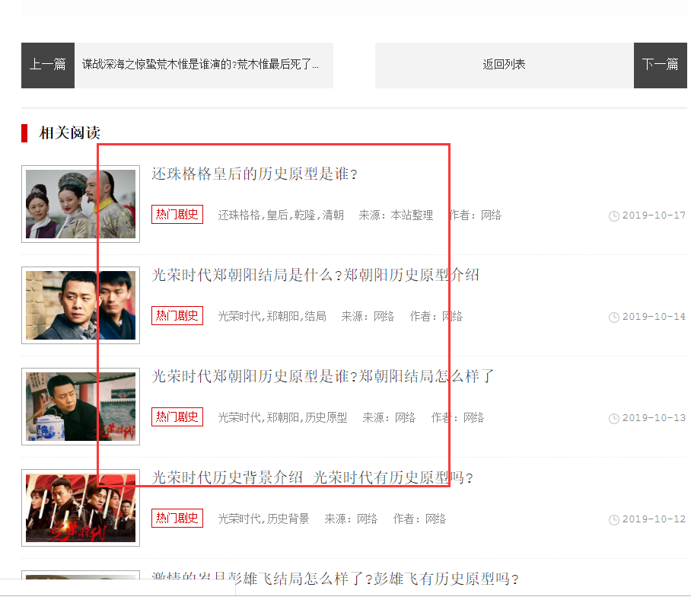
Task: Open article 彭雄飞结局怎么样了?彭雄飞有历史原型吗?
Action: tap(336, 579)
